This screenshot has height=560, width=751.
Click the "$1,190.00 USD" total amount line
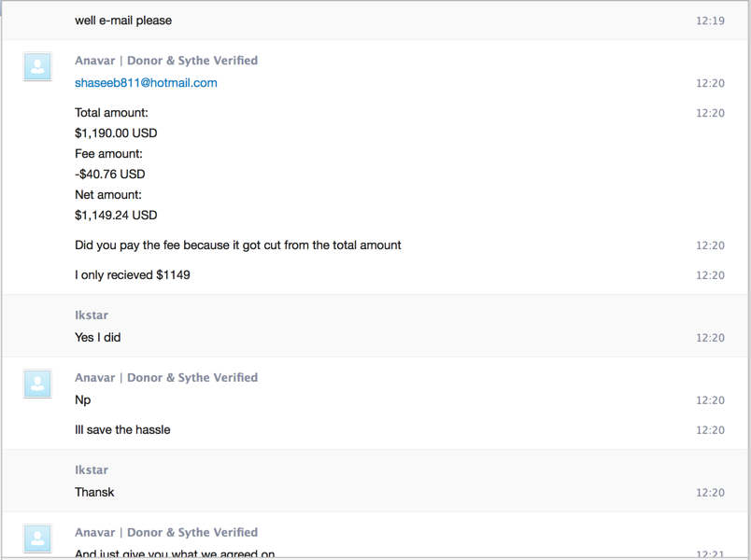(116, 133)
